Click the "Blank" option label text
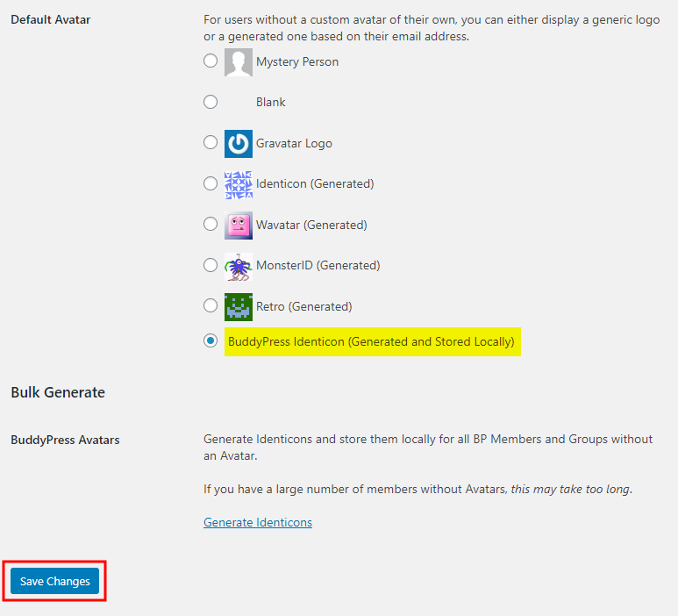Viewport: 678px width, 616px height. click(x=271, y=103)
